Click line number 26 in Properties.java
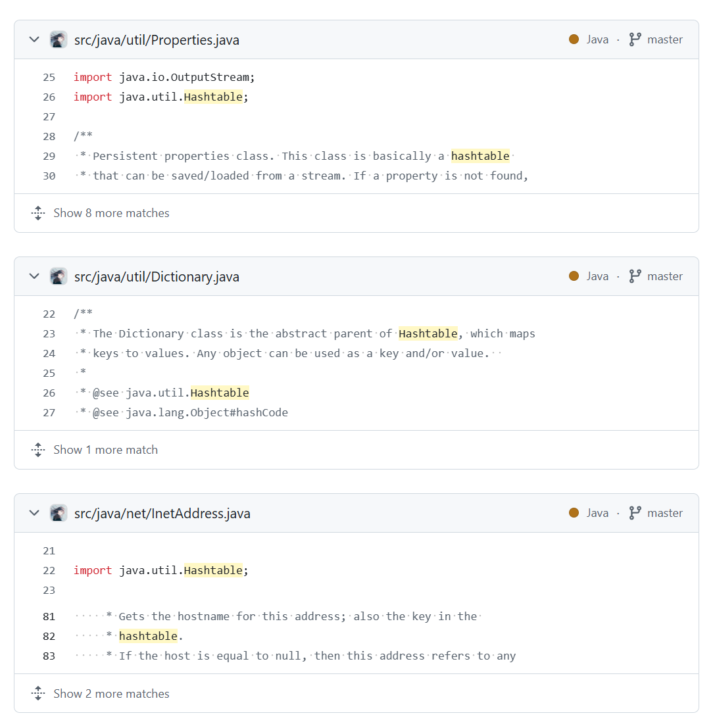This screenshot has height=728, width=715. click(49, 97)
